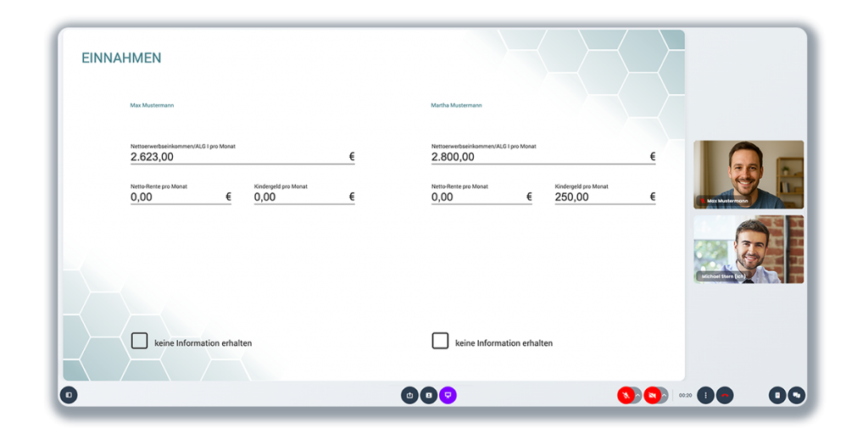The width and height of the screenshot is (868, 434).
Task: Enable the red camera button
Action: 652,395
